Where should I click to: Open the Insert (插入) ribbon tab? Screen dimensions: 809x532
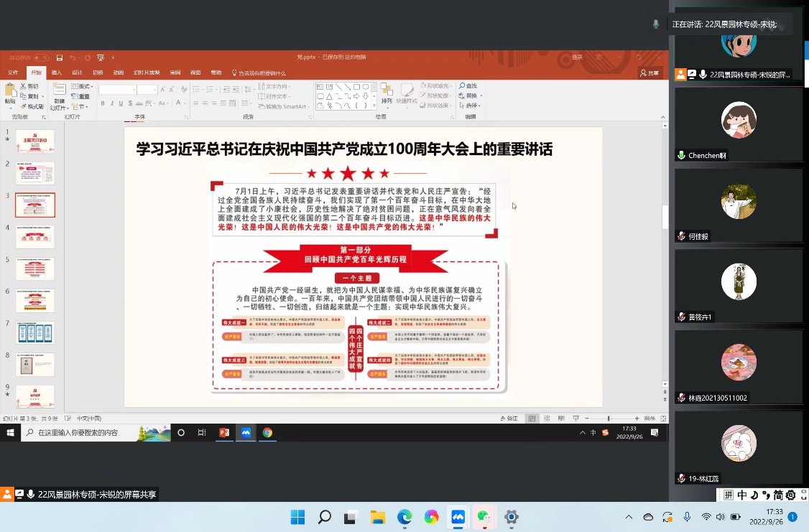pos(57,73)
